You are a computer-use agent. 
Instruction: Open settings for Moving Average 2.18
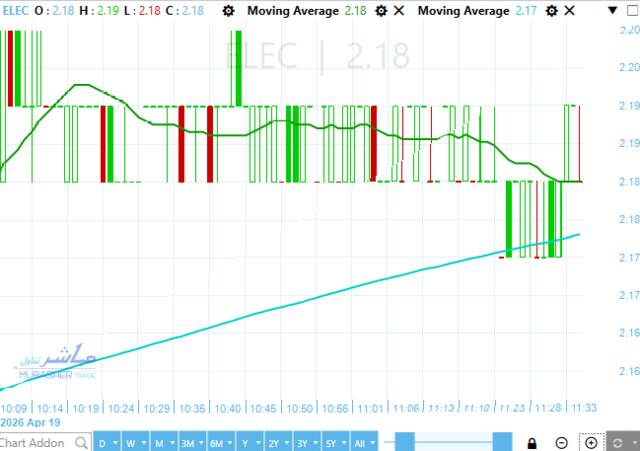click(x=380, y=10)
